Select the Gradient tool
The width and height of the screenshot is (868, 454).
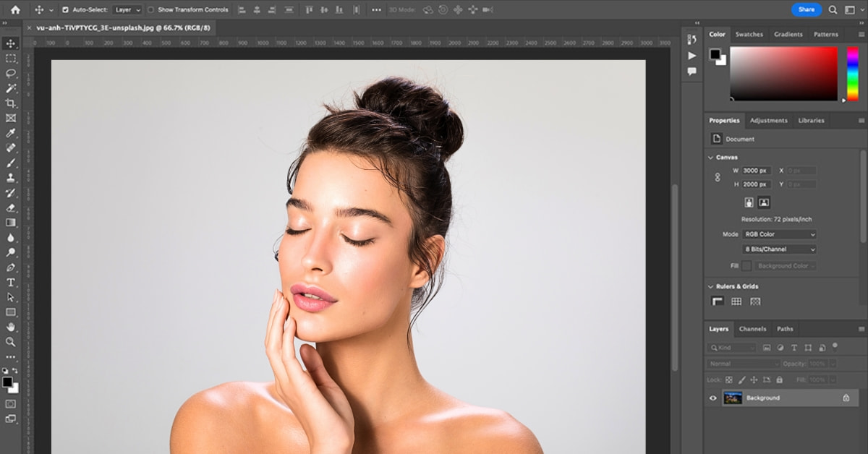coord(11,223)
